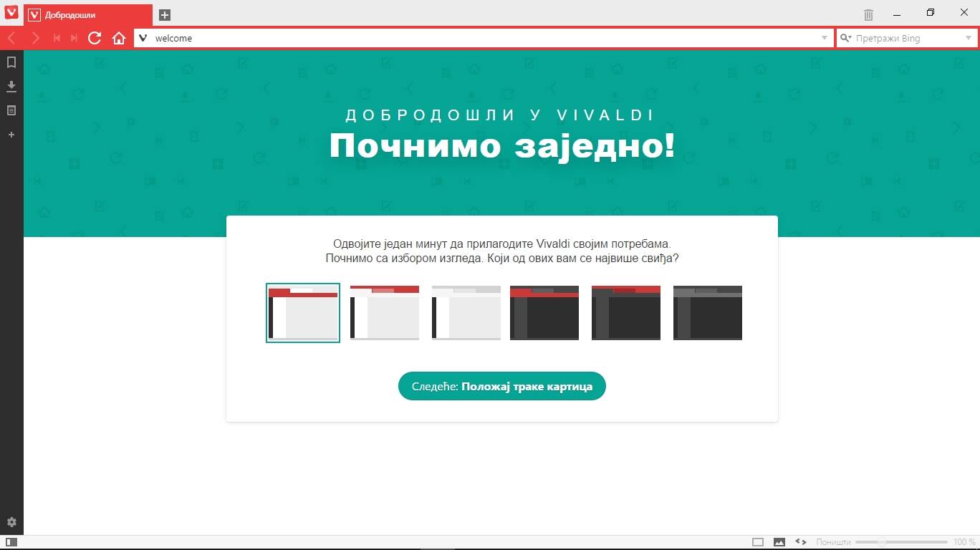Open the Downloads panel in sidebar
Viewport: 980px width, 550px height.
pos(11,87)
